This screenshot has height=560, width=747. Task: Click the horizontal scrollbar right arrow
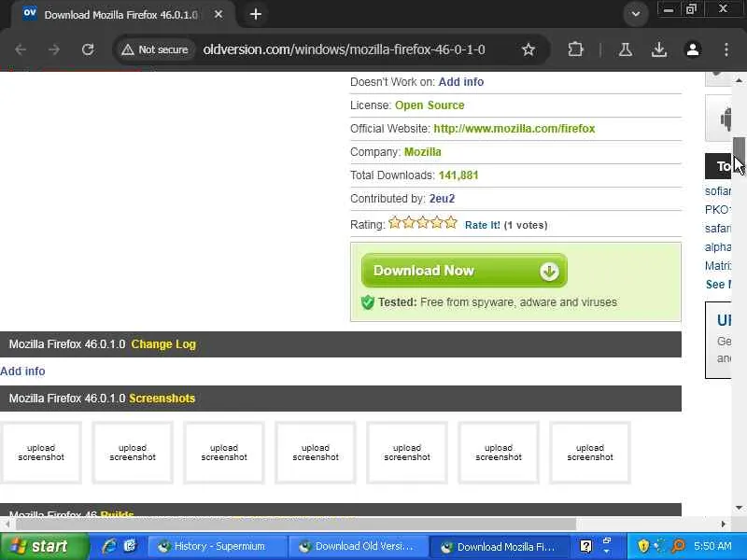click(x=723, y=524)
